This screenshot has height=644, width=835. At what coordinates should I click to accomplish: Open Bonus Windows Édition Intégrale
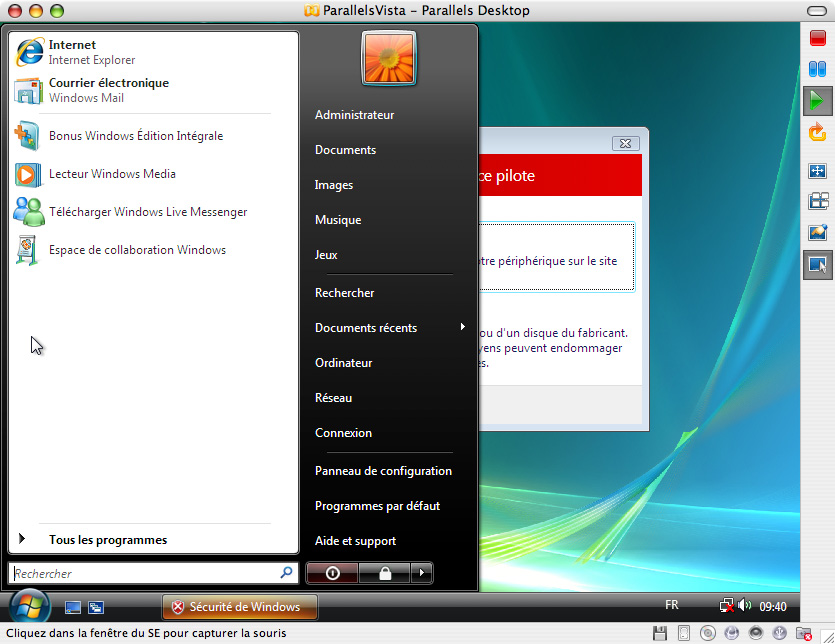tap(153, 136)
